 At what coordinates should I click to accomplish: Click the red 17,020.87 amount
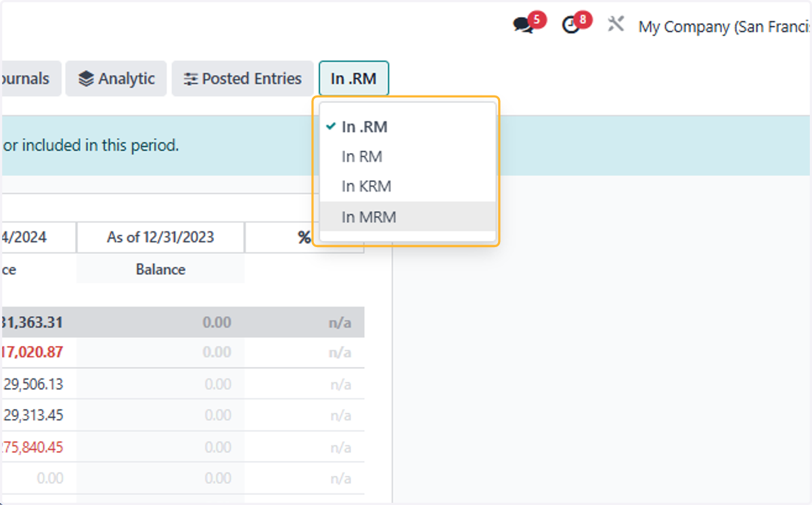32,352
